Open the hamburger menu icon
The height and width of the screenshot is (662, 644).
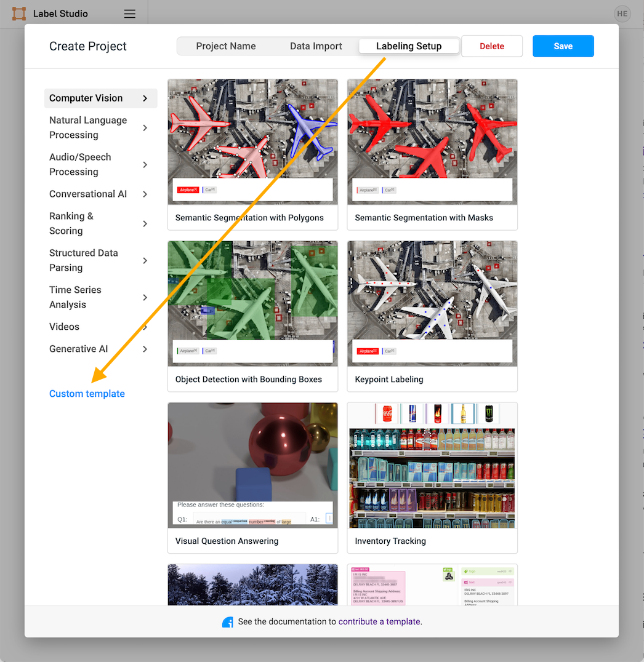(x=129, y=14)
